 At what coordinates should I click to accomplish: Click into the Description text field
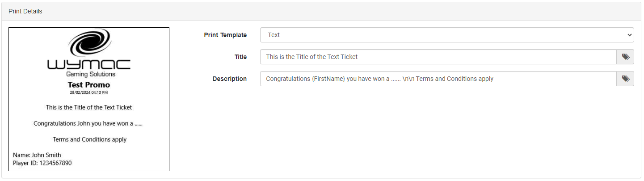click(x=438, y=79)
